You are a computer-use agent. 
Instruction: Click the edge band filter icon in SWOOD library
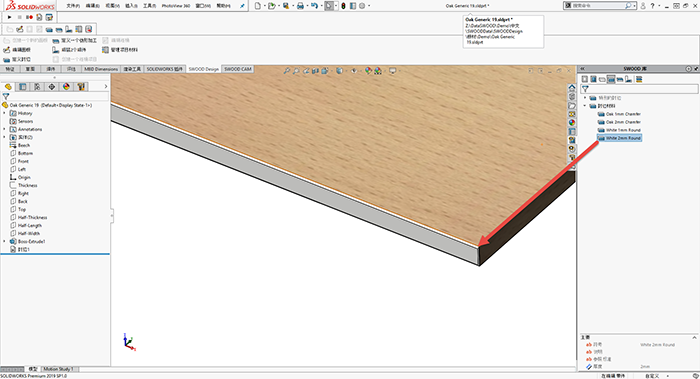[611, 79]
